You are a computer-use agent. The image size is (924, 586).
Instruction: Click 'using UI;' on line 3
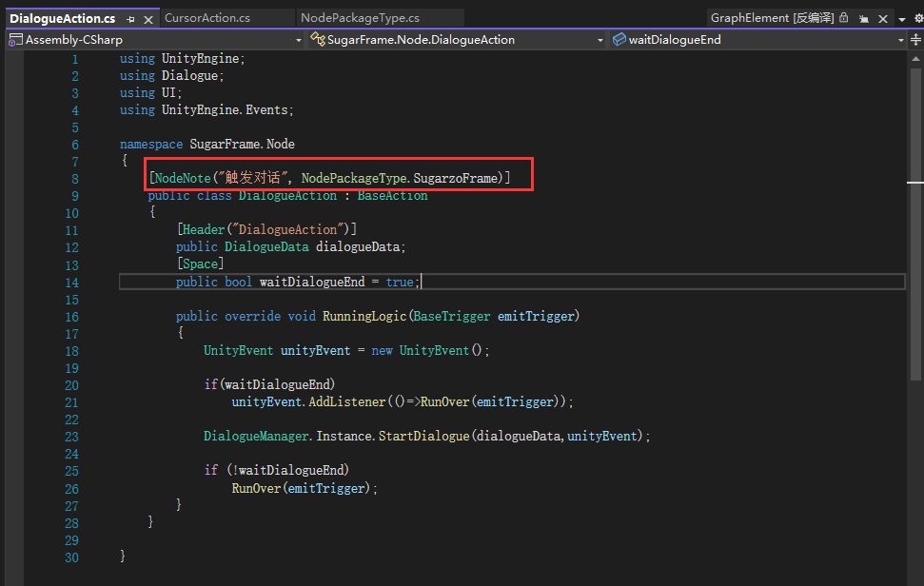tap(151, 92)
